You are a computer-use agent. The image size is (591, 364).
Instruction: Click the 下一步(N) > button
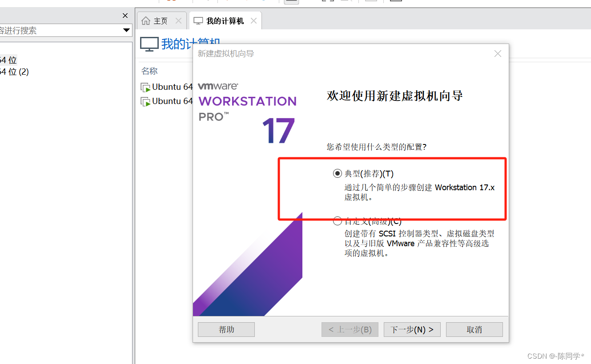tap(412, 330)
